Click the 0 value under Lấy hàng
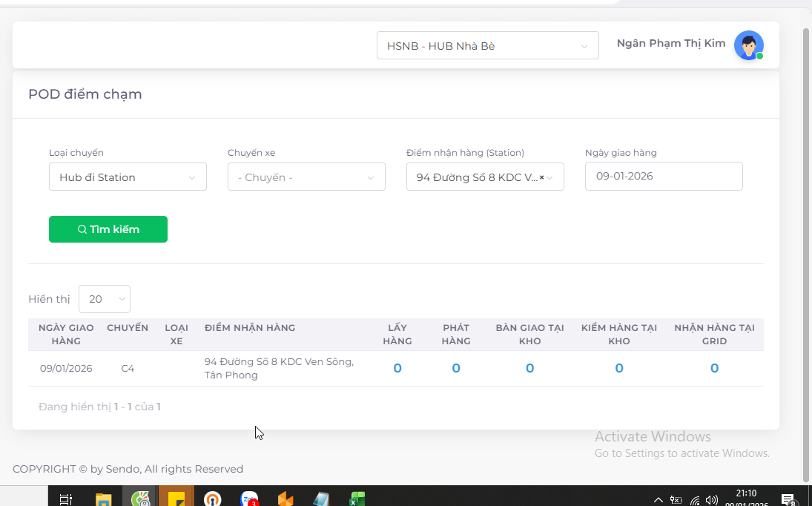812x506 pixels. [397, 368]
